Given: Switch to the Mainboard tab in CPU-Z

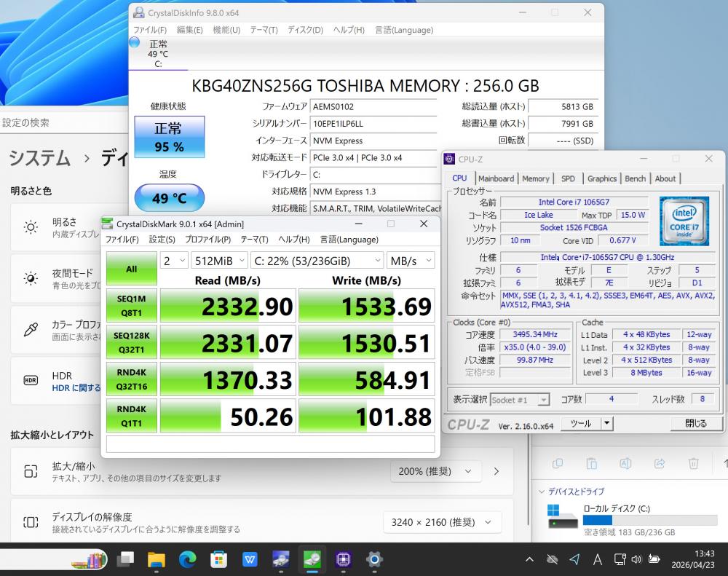Looking at the screenshot, I should [496, 178].
